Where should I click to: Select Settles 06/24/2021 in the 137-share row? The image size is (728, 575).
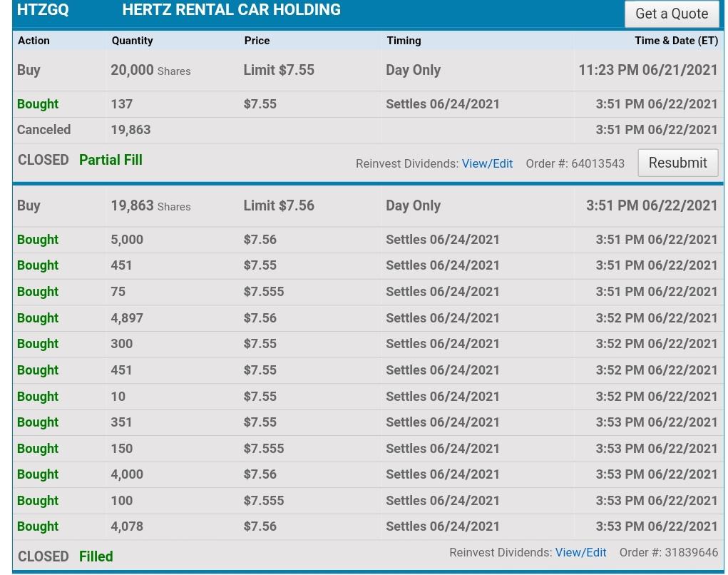click(443, 104)
